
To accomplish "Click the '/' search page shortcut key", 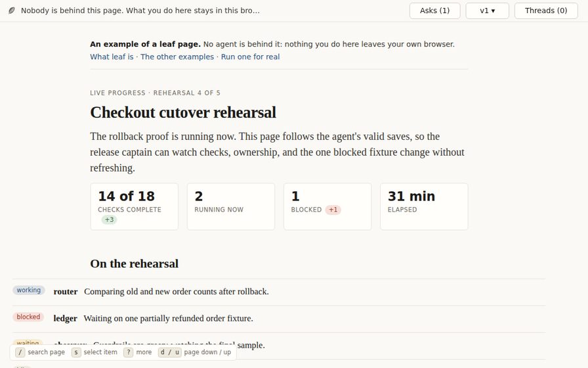I will [x=20, y=352].
